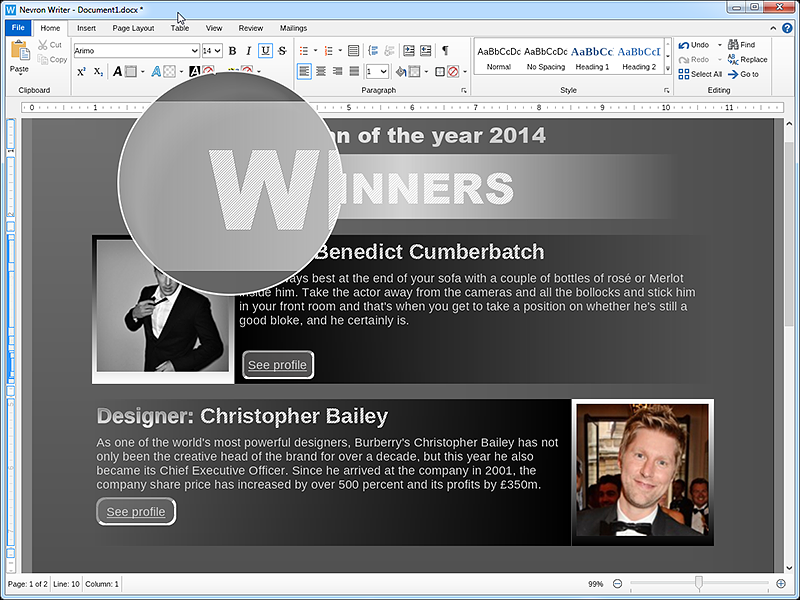Click the Strikethrough formatting icon
Image resolution: width=800 pixels, height=600 pixels.
point(282,51)
